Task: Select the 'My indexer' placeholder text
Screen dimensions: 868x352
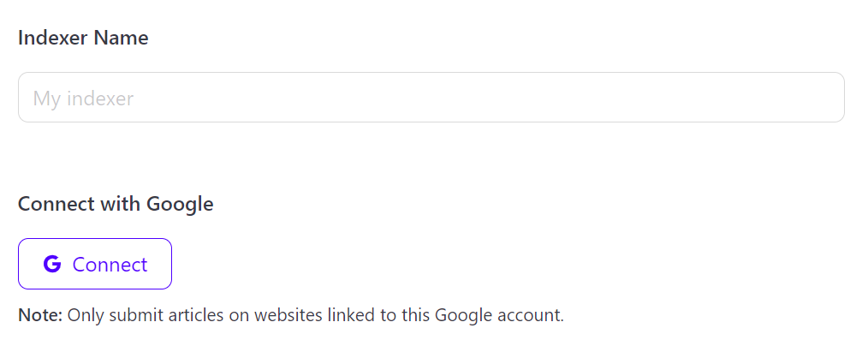Action: pos(84,98)
